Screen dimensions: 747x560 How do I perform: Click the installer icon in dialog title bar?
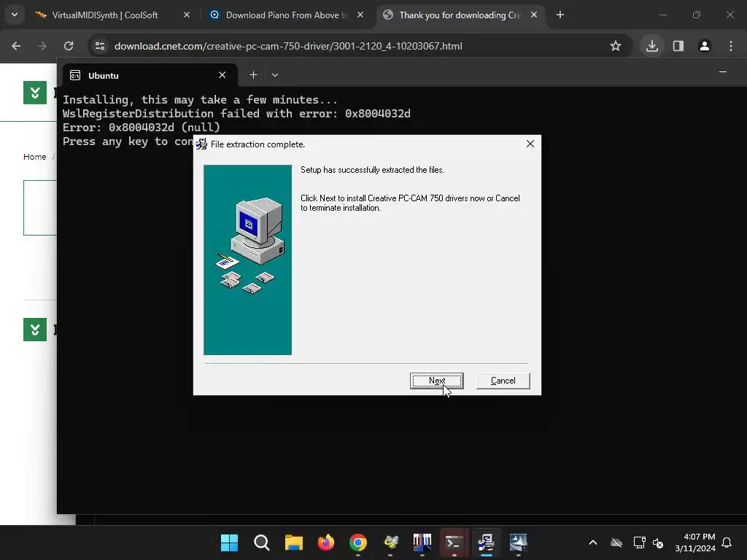click(201, 144)
